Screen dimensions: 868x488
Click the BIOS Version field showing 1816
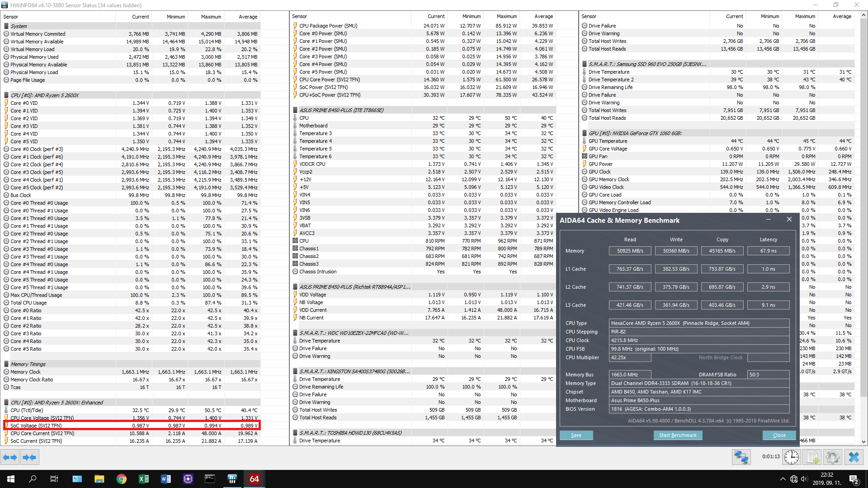[x=699, y=409]
